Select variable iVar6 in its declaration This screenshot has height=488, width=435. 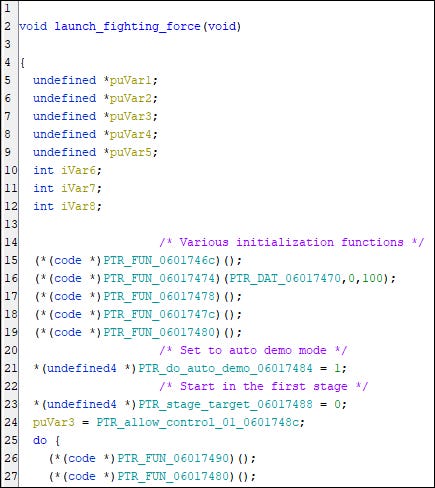click(79, 170)
